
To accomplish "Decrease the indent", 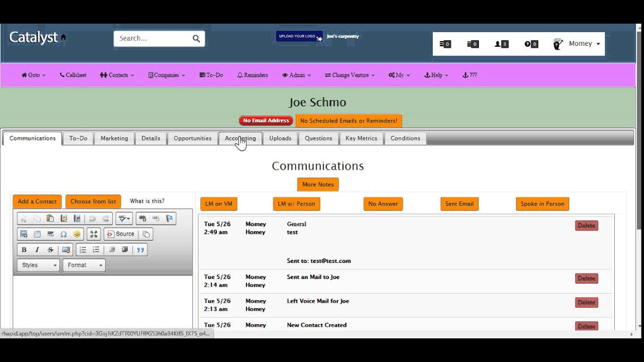I will coord(112,250).
